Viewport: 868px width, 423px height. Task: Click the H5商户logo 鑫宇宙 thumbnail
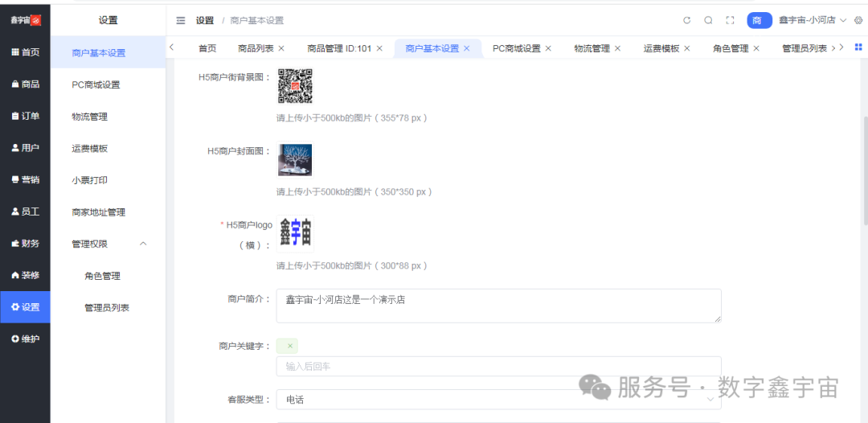click(295, 234)
